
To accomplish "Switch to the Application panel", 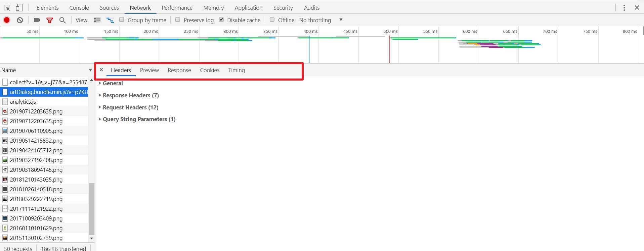I will (249, 8).
